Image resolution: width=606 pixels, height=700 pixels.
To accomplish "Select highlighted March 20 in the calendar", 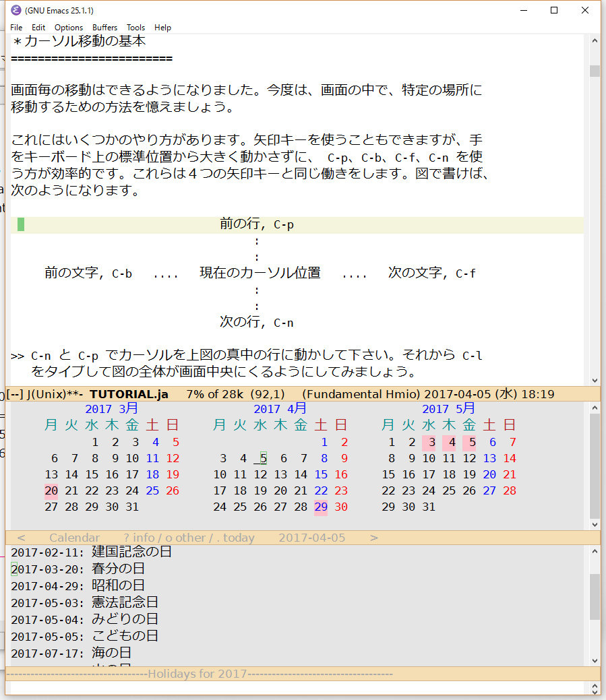I will (51, 490).
